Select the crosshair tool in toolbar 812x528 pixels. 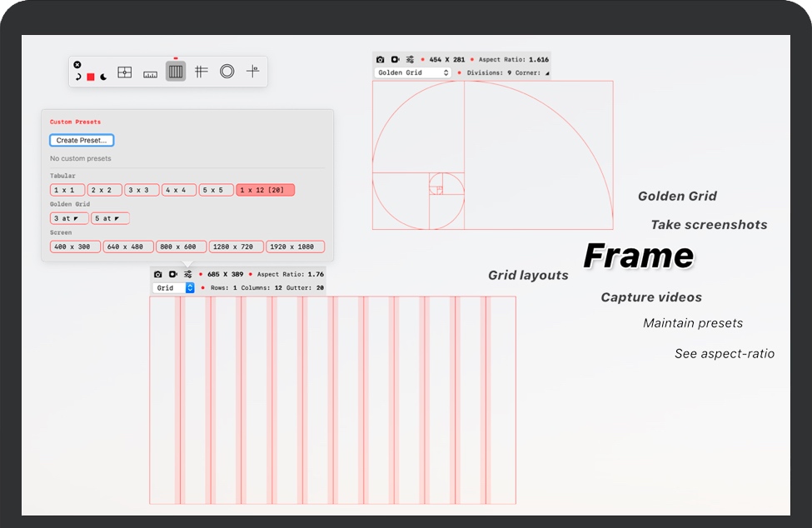[x=252, y=72]
